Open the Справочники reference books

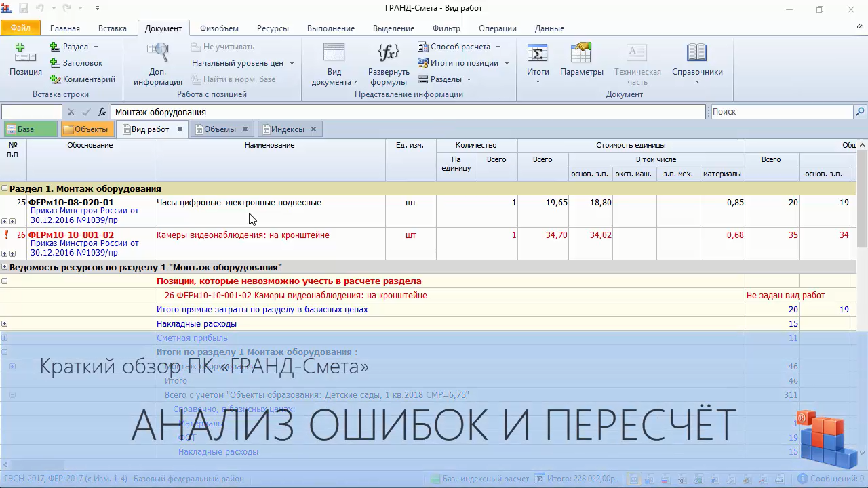pos(697,64)
